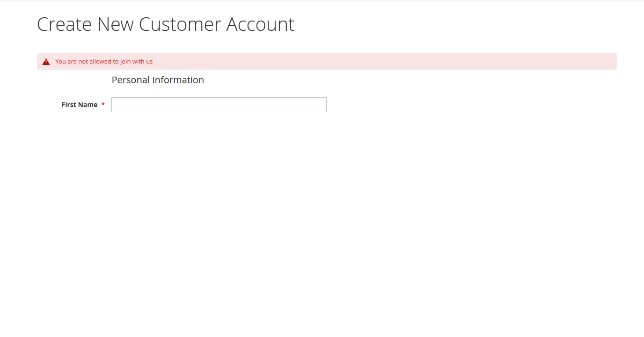The width and height of the screenshot is (644, 337).
Task: Focus the empty First Name text box
Action: click(x=219, y=105)
